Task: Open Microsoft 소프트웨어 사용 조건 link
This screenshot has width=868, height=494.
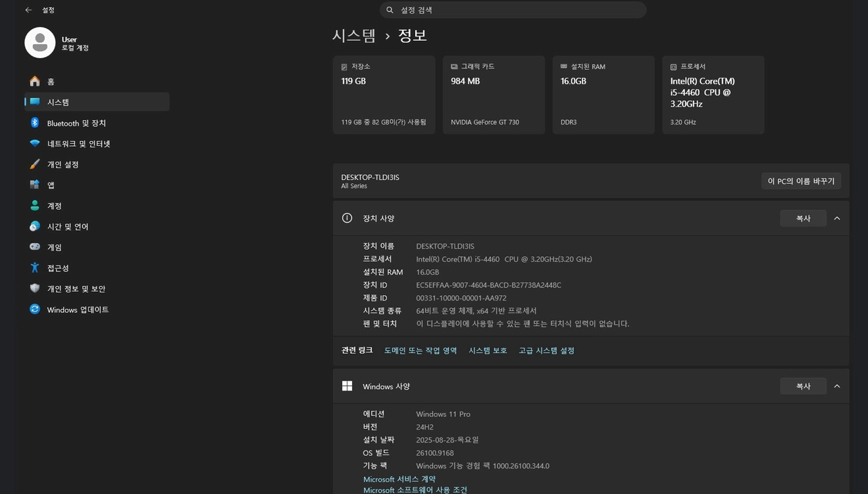Action: pos(415,489)
